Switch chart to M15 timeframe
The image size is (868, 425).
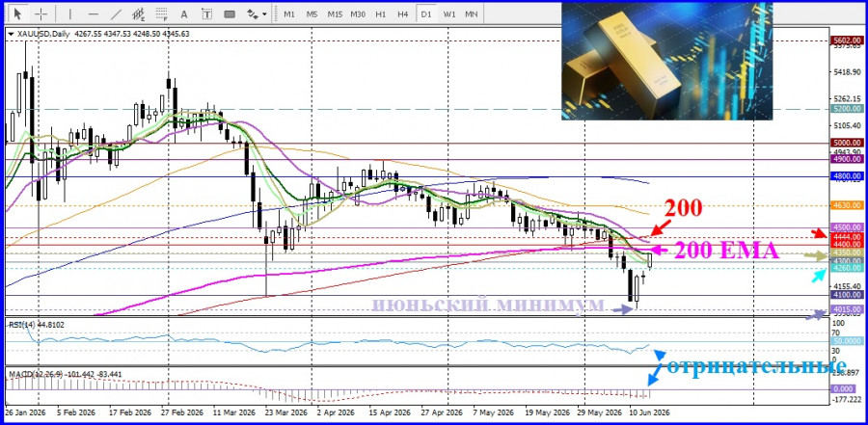click(x=335, y=14)
